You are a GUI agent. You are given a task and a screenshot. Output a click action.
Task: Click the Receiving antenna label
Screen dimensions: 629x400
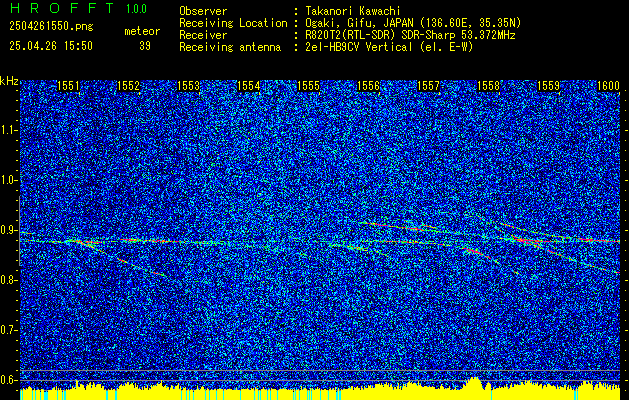tap(230, 47)
